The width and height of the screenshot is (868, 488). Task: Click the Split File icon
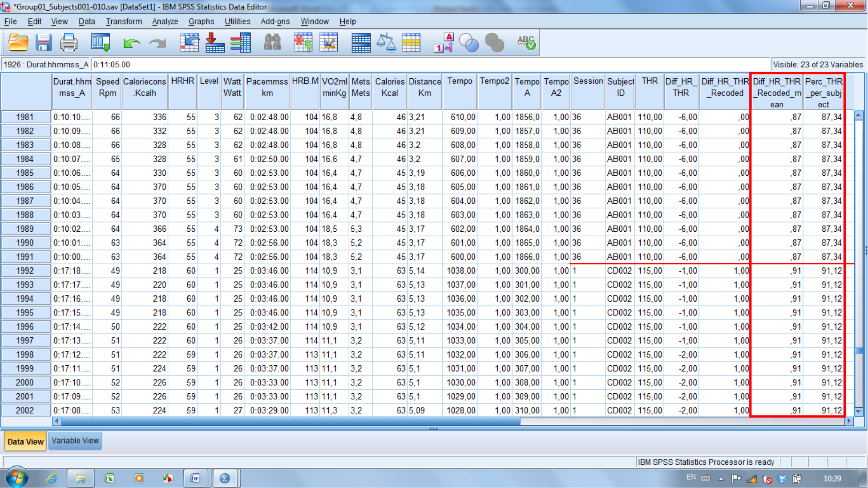[x=360, y=43]
